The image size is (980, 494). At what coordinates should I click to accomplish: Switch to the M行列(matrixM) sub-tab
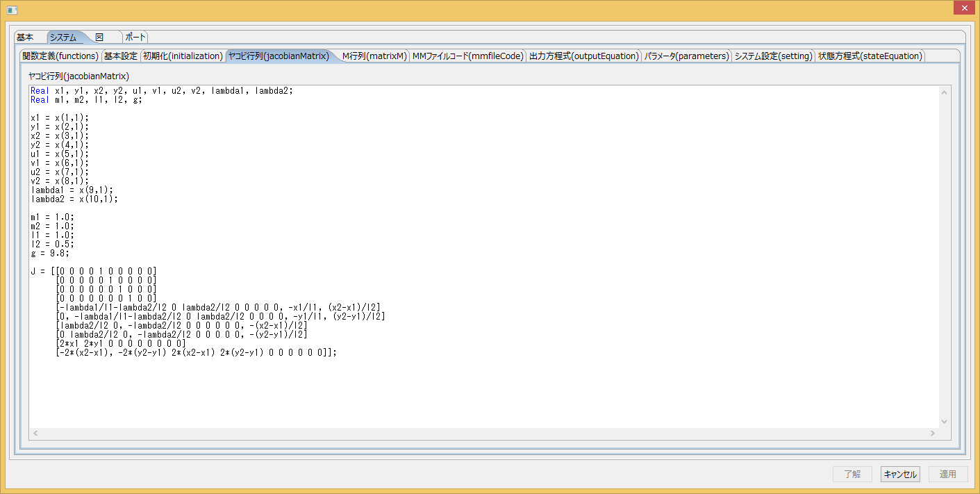click(x=374, y=56)
